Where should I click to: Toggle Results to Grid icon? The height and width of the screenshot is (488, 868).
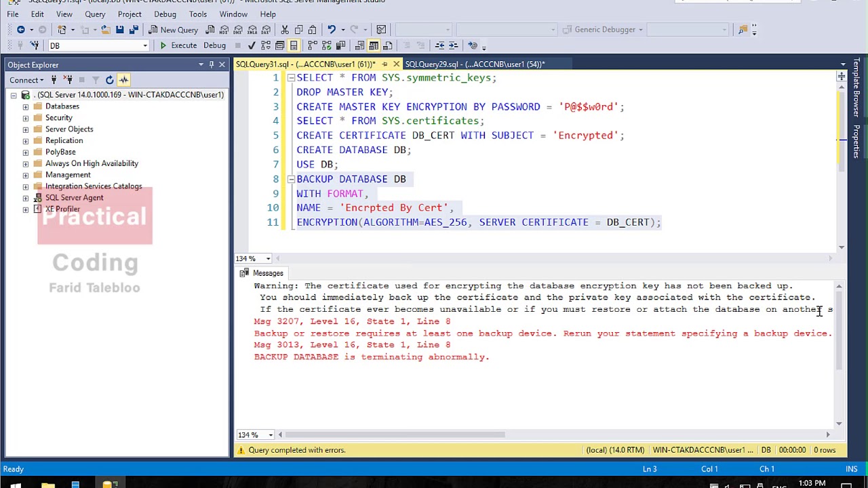click(374, 45)
